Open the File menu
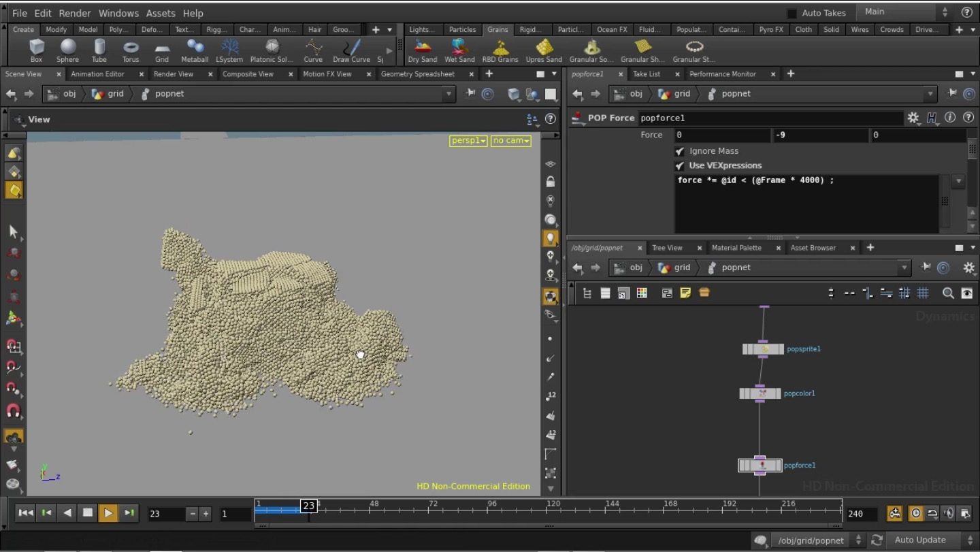980x552 pixels. coord(20,13)
